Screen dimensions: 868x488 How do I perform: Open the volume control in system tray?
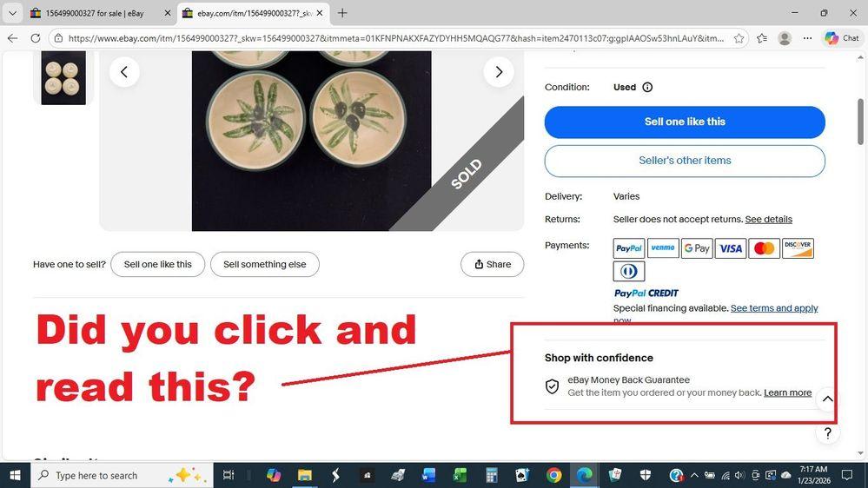pos(739,475)
